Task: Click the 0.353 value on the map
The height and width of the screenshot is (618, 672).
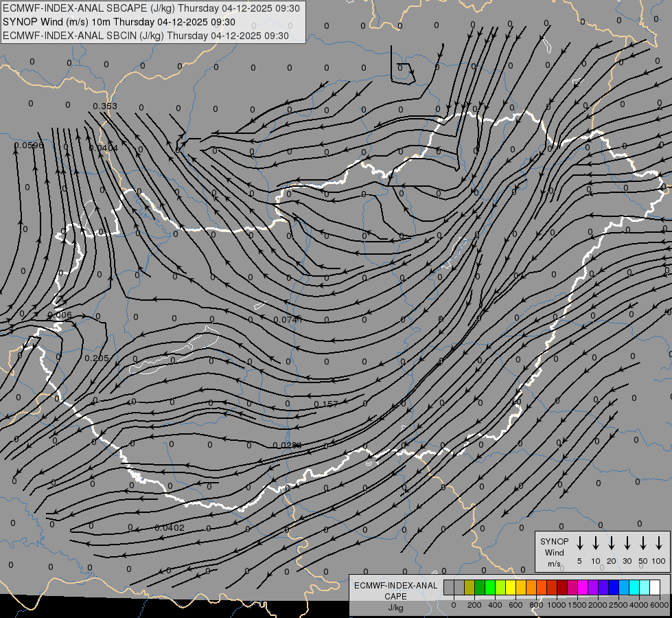Action: coord(105,106)
